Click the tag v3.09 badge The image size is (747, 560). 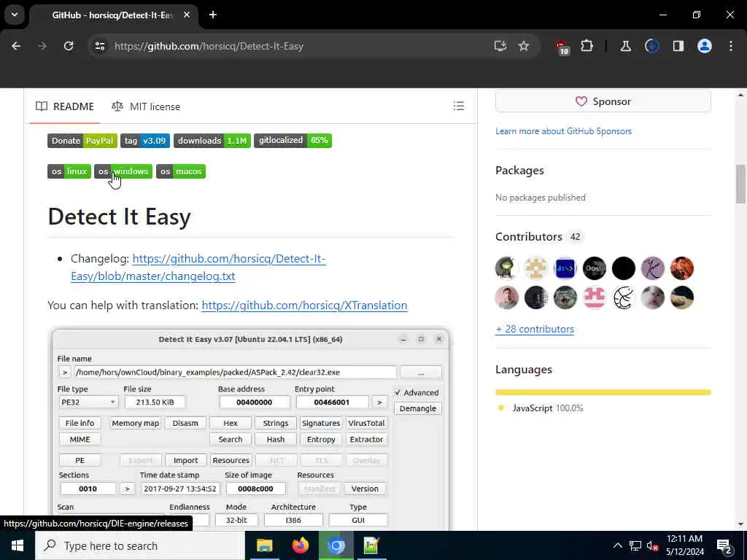coord(145,141)
